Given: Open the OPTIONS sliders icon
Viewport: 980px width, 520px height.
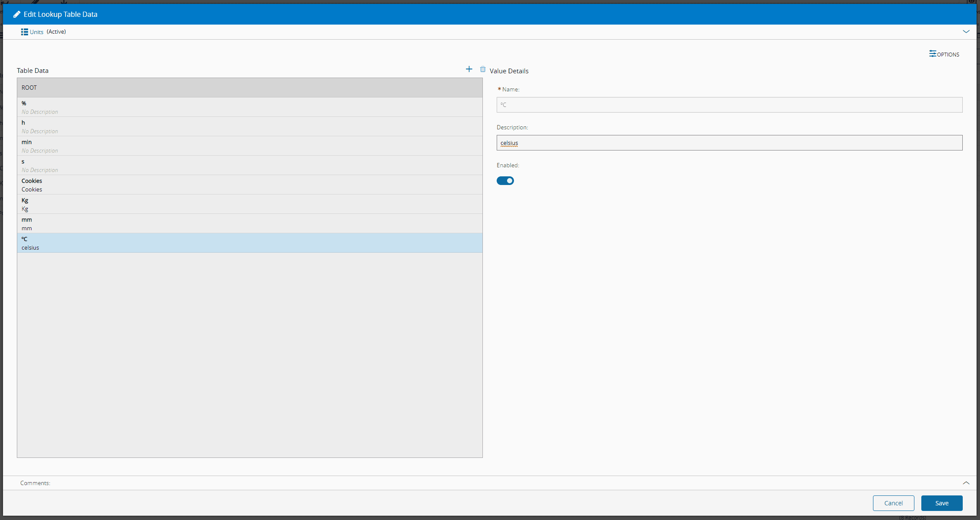Looking at the screenshot, I should pyautogui.click(x=933, y=54).
